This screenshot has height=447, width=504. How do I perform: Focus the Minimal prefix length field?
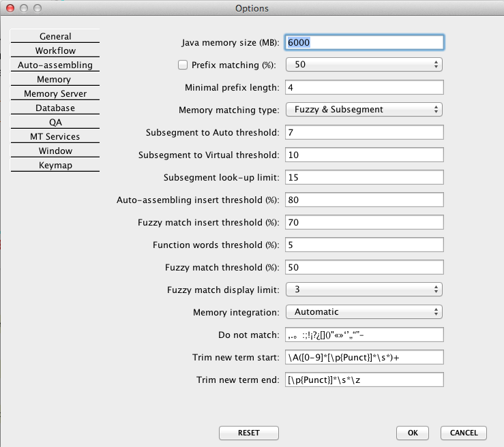(364, 87)
